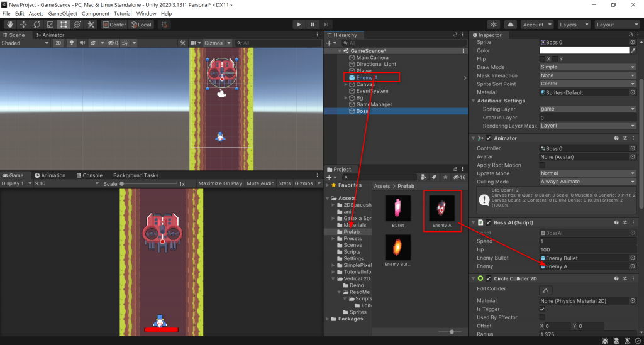Open Boss AI script preset icon
Viewport: 644px width, 345px height.
(625, 222)
